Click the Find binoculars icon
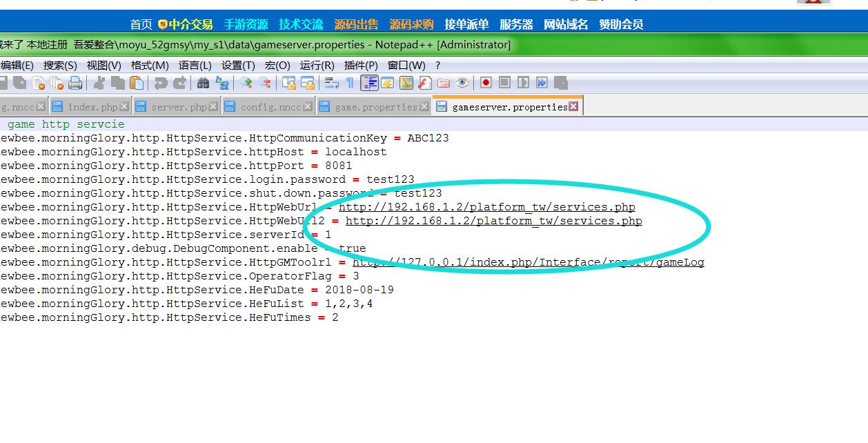868x443 pixels. click(x=203, y=83)
